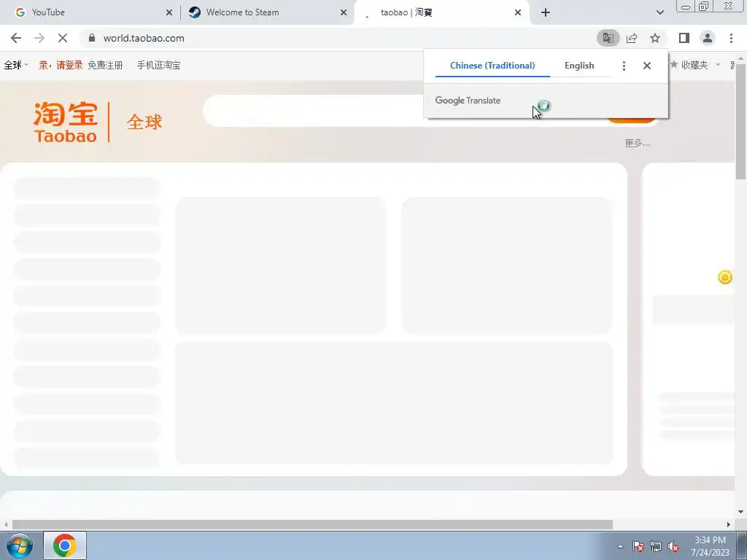
Task: Click the address bar showing world.taobao.com
Action: [338, 38]
